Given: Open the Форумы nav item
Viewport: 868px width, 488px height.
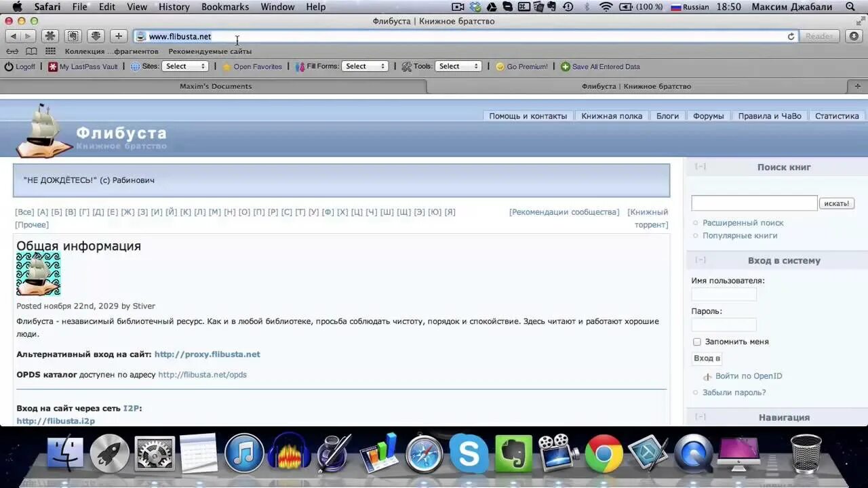Looking at the screenshot, I should pos(709,116).
